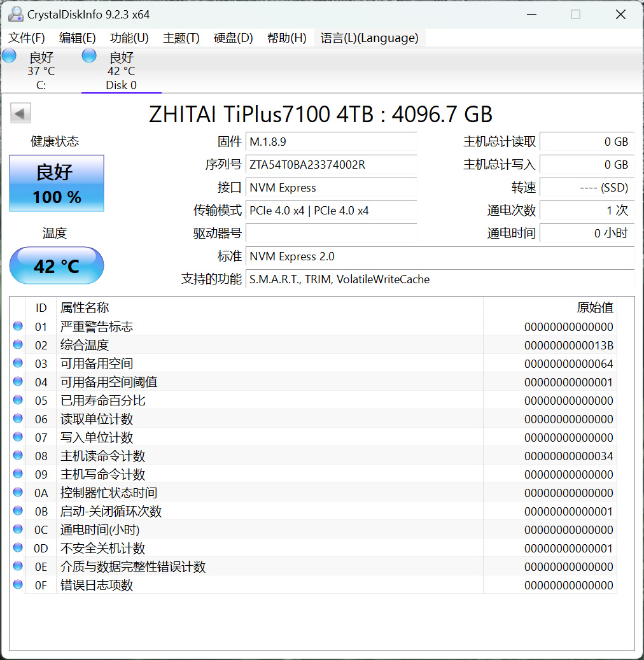644x660 pixels.
Task: Click raw value 00000000000064 of 可用备用空间
Action: [569, 363]
